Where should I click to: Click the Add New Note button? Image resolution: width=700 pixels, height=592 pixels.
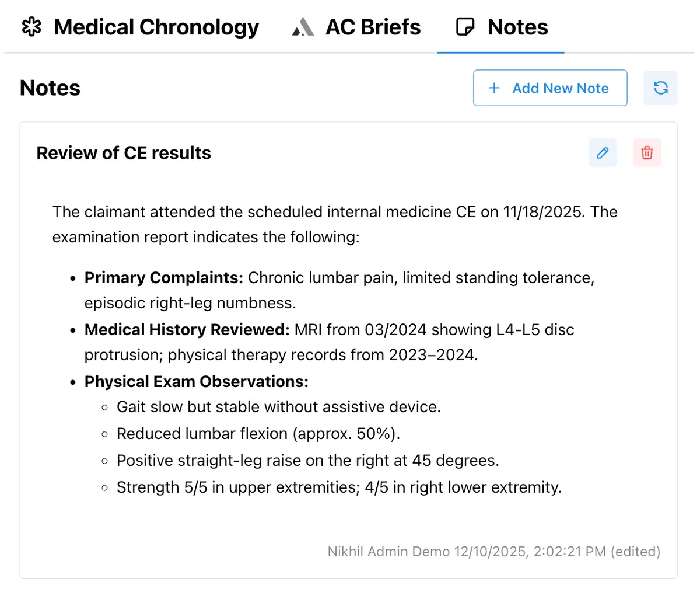549,88
